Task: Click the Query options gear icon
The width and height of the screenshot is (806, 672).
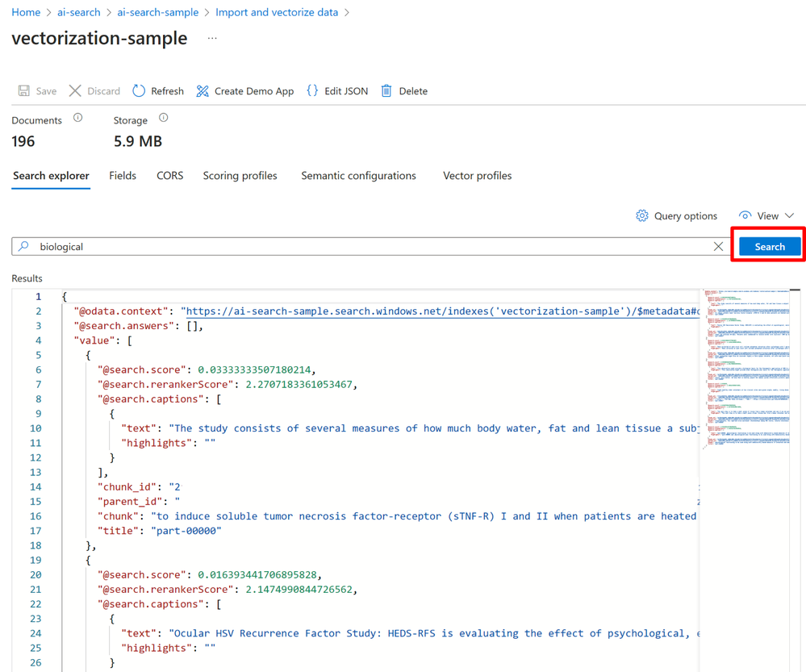Action: click(642, 215)
